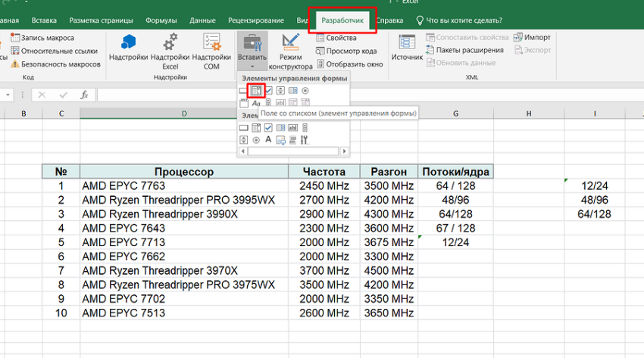Click View Code (Просмотр кода)
Screen dimensions: 644x358
click(x=345, y=51)
